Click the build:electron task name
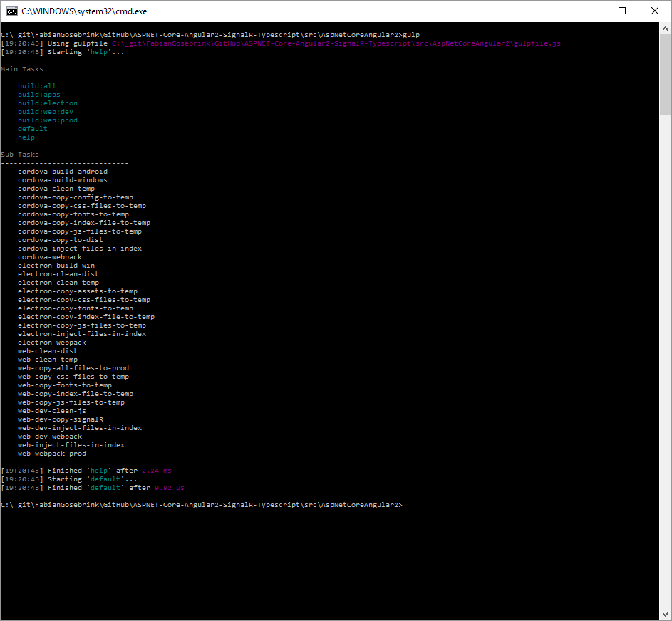The height and width of the screenshot is (621, 672). click(x=48, y=103)
